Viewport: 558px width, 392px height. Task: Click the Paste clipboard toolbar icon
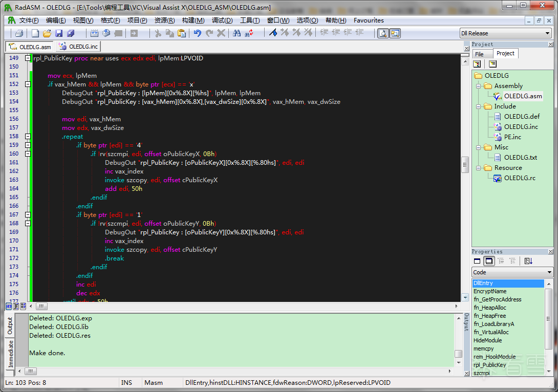[x=182, y=33]
